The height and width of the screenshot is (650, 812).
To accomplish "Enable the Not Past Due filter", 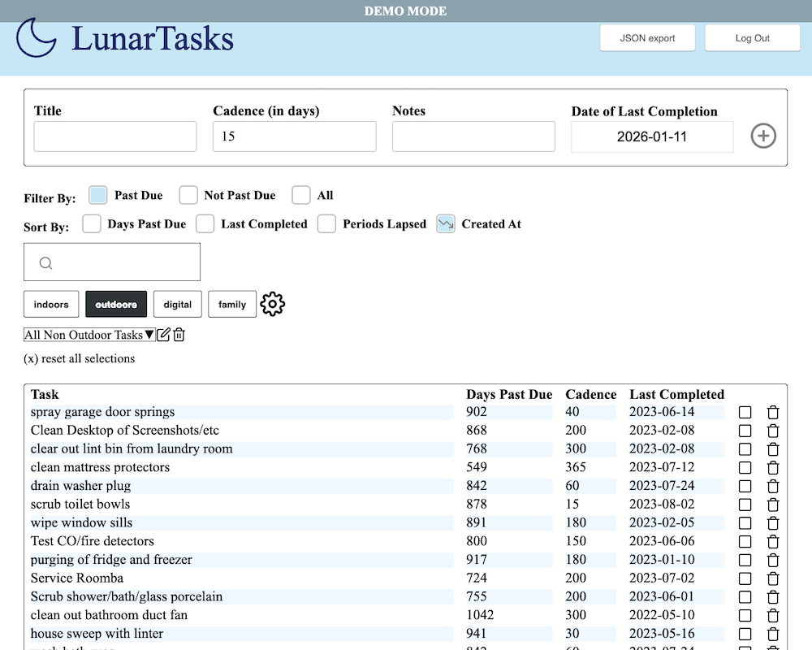I will [188, 195].
